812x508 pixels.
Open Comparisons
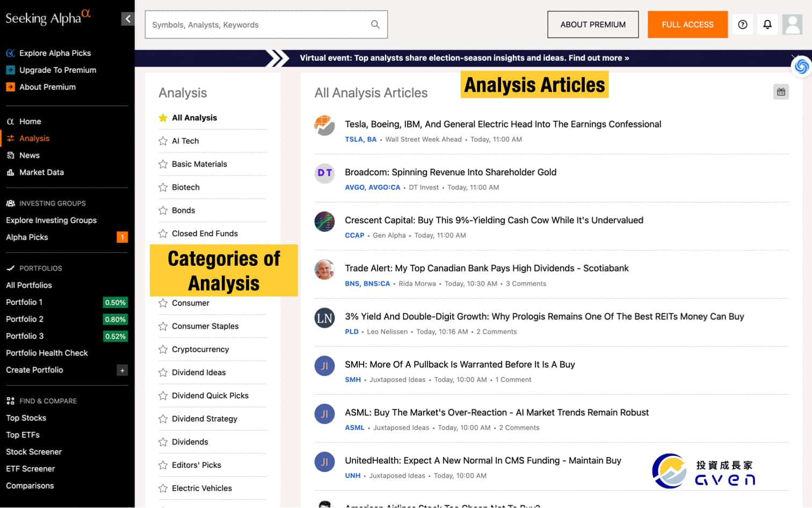(x=30, y=485)
